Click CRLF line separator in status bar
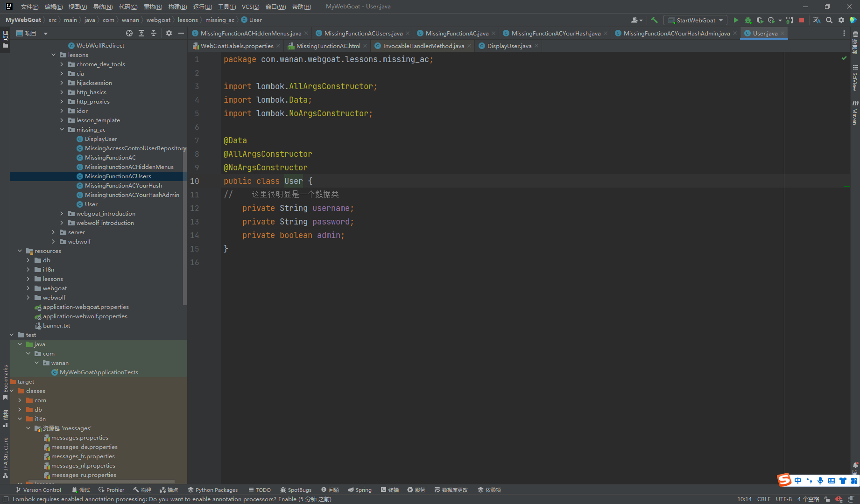Screen dimensions: 860x504 (x=764, y=499)
